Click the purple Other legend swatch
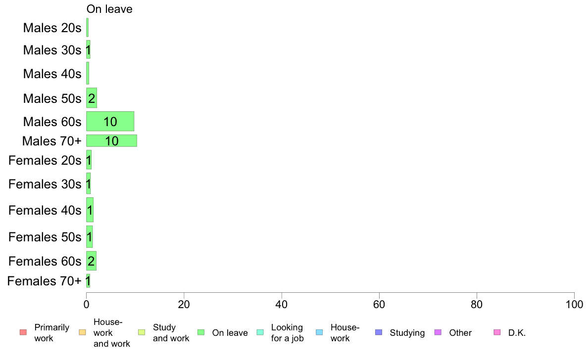 pos(438,332)
